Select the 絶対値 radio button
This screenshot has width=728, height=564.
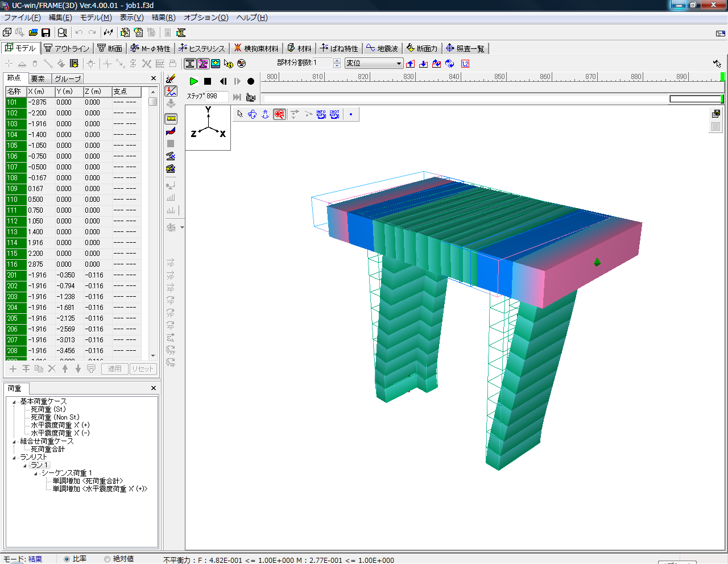point(107,559)
